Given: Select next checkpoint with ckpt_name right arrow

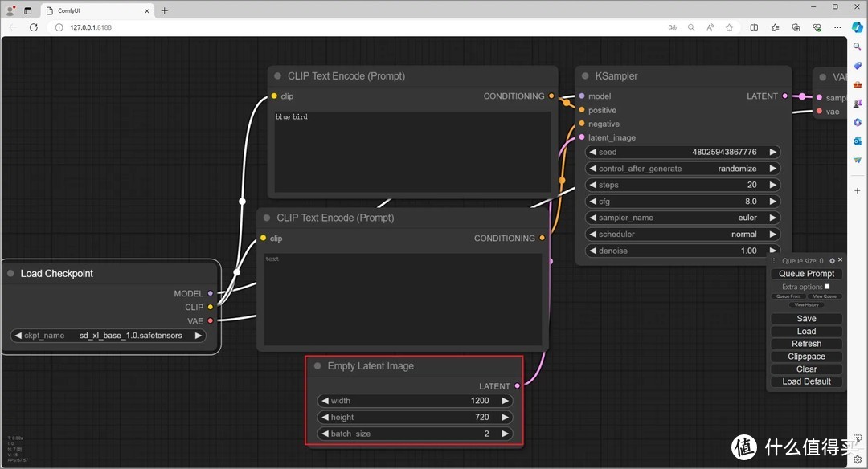Looking at the screenshot, I should pos(199,336).
